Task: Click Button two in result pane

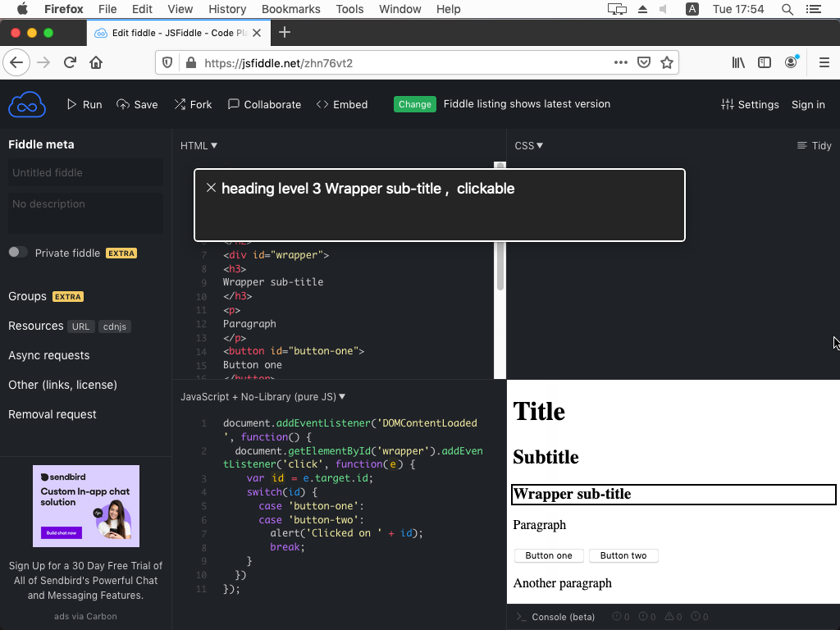Action: click(623, 555)
